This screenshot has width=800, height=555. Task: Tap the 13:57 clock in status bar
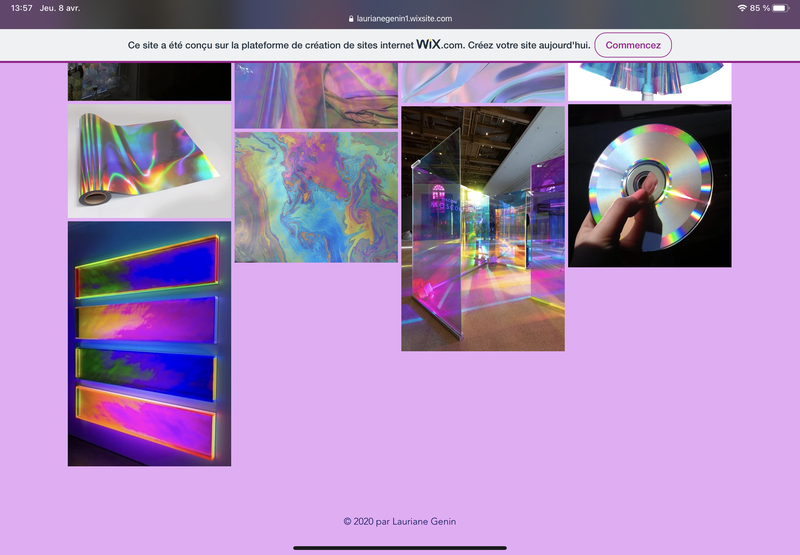coord(22,8)
